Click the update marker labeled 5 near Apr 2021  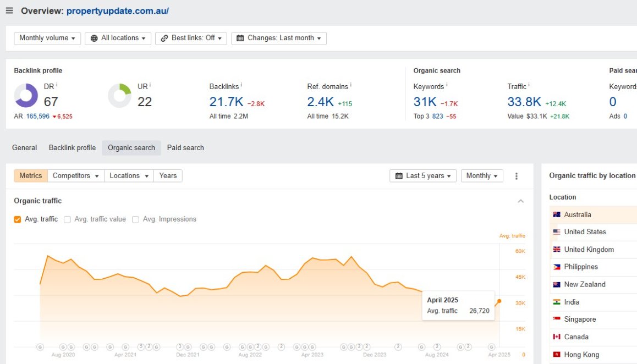tap(141, 347)
